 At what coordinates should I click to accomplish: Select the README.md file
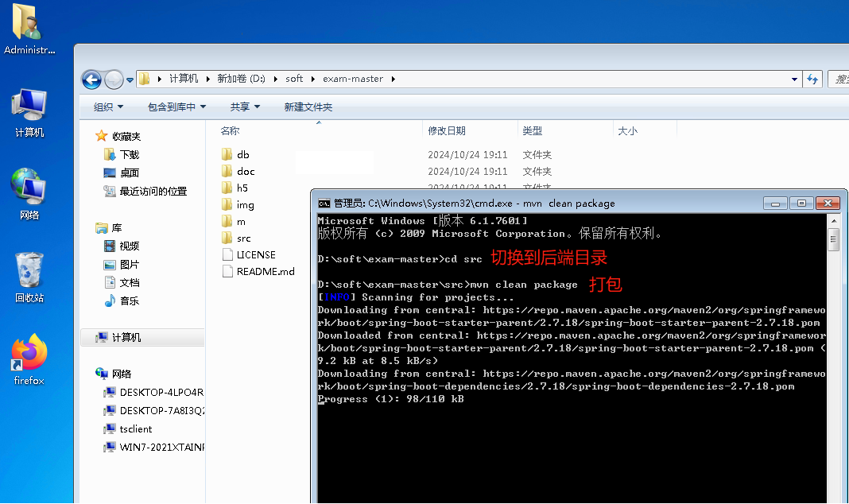[x=265, y=271]
